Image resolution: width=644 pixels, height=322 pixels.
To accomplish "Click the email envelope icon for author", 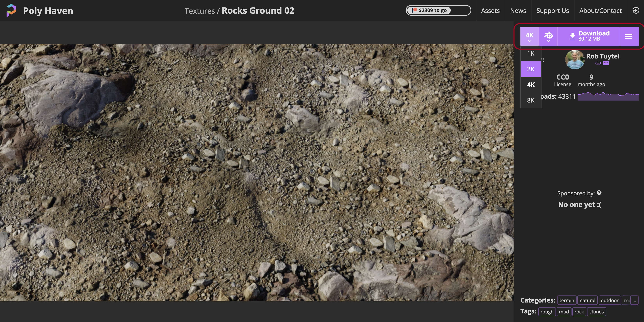I will click(x=606, y=63).
